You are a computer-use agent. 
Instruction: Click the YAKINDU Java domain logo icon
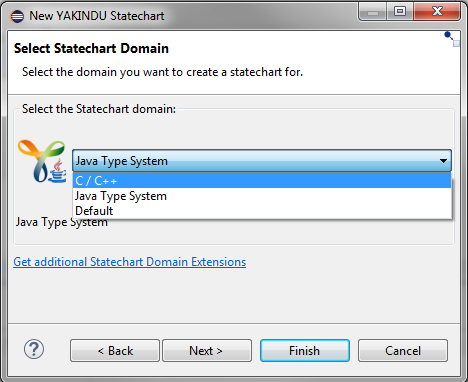42,161
